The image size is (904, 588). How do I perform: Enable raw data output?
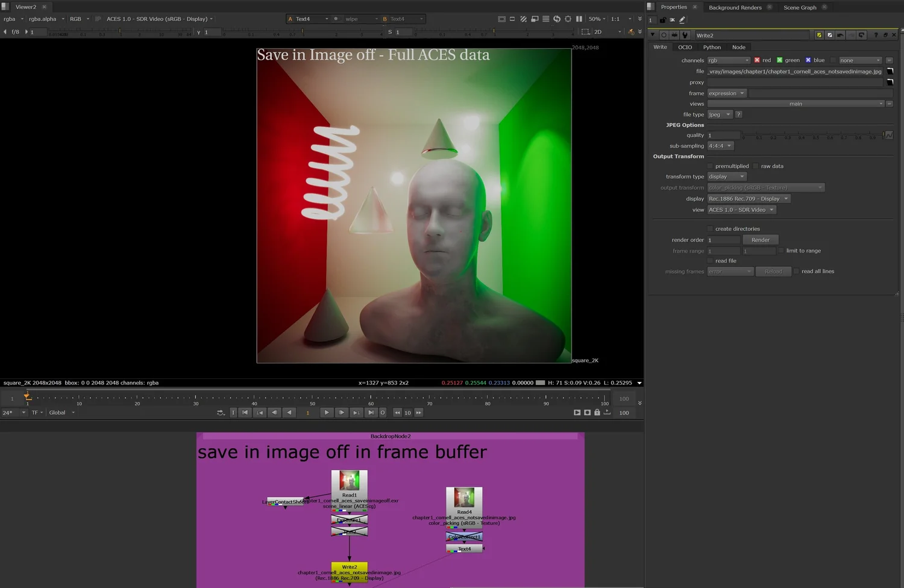756,166
